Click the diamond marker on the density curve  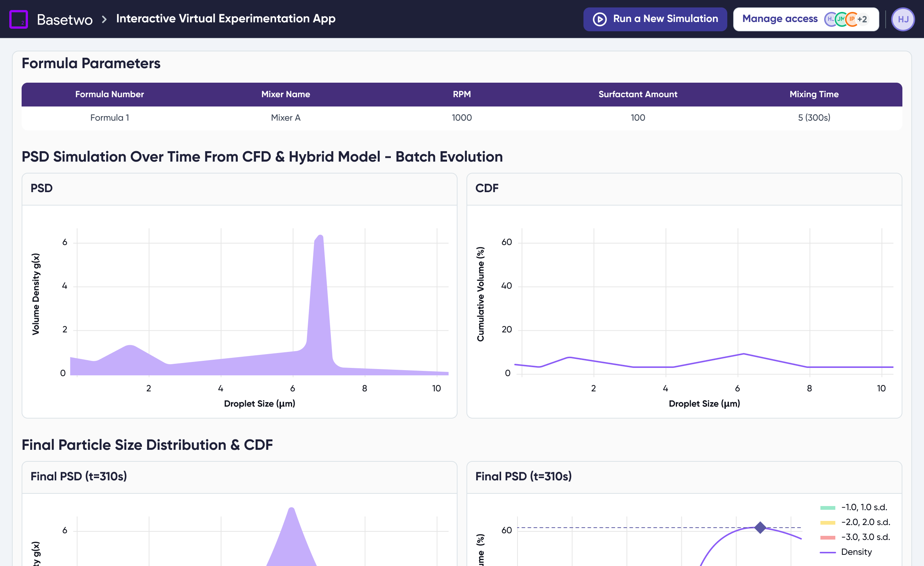tap(760, 527)
